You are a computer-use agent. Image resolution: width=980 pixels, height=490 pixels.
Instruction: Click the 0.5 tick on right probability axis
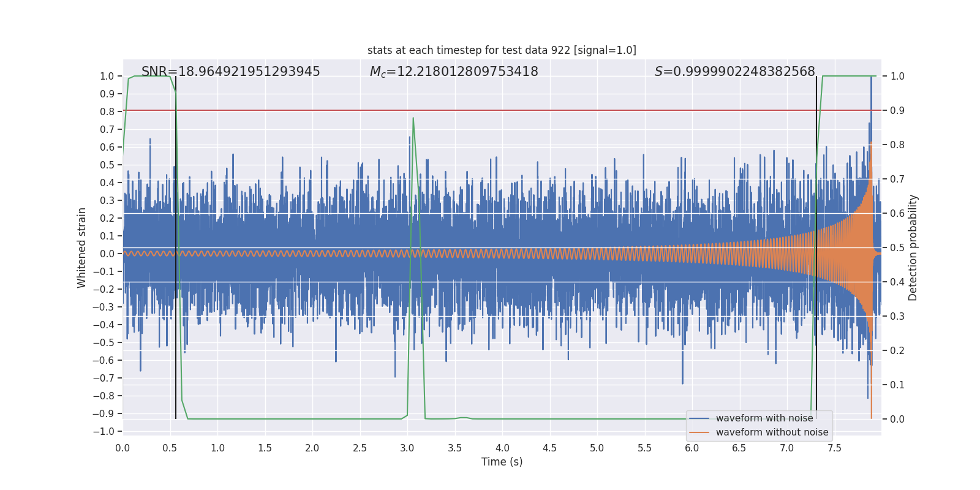coord(897,247)
